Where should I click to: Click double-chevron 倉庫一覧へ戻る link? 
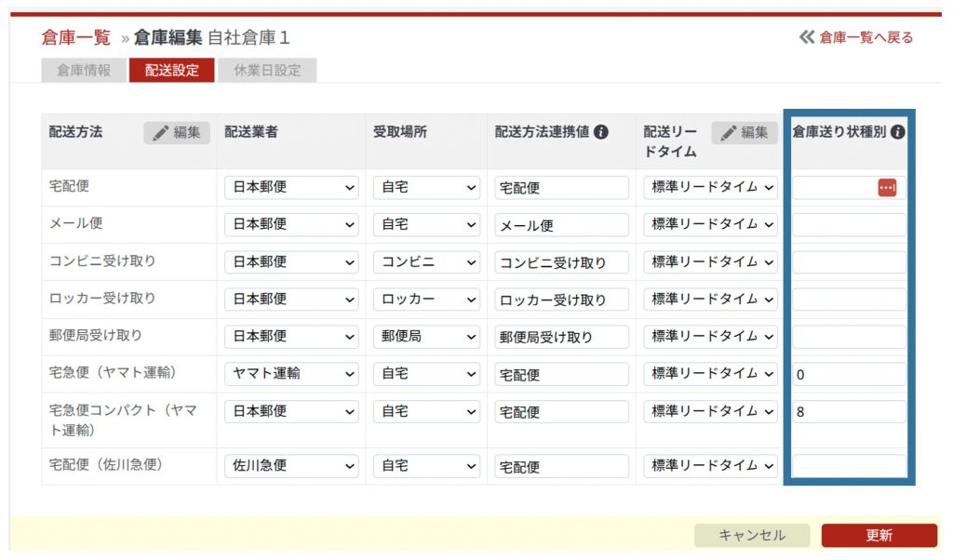pos(856,37)
